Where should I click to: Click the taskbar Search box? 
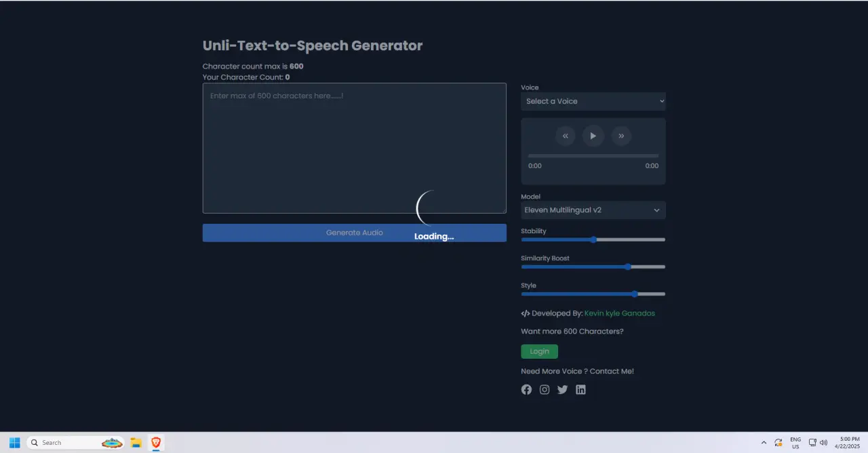click(75, 443)
